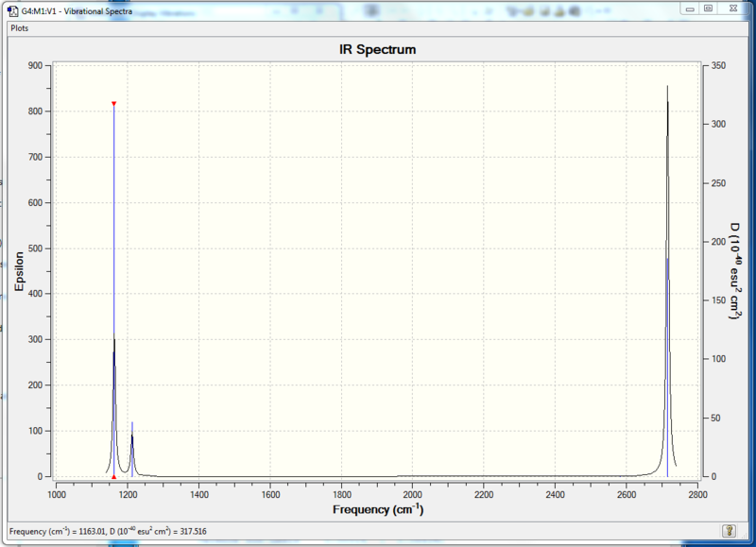756x547 pixels.
Task: Click the bottom red triangle marker on x-axis
Action: [113, 477]
